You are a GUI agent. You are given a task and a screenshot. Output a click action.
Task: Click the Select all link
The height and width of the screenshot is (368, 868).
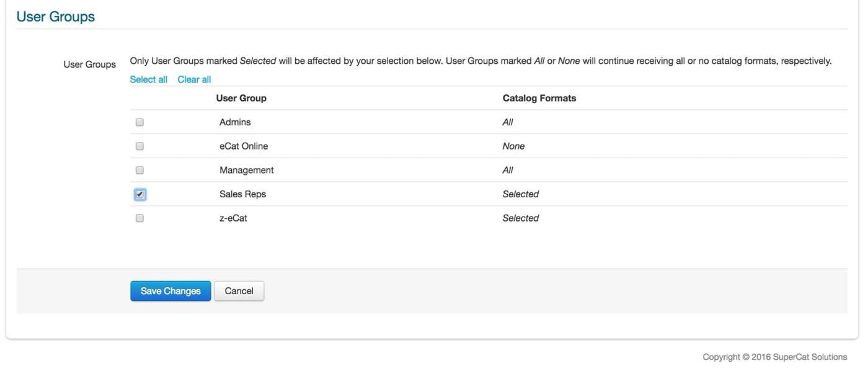tap(149, 79)
